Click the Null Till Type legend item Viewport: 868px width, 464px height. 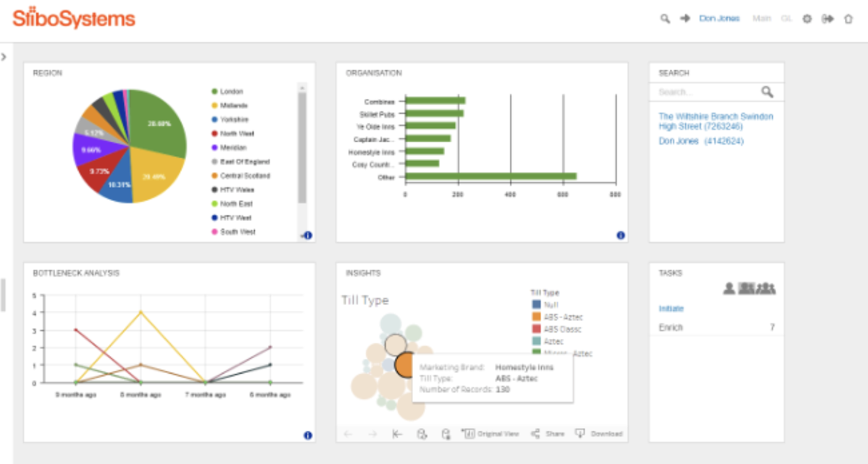click(545, 305)
